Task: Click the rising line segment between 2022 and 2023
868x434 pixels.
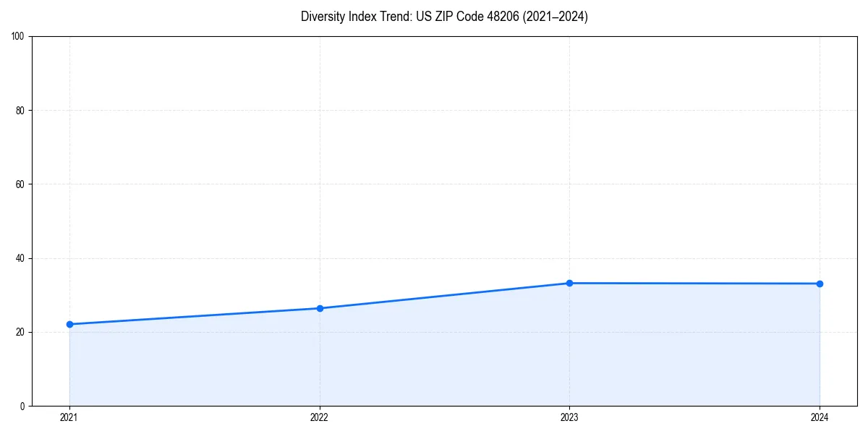Action: (444, 295)
